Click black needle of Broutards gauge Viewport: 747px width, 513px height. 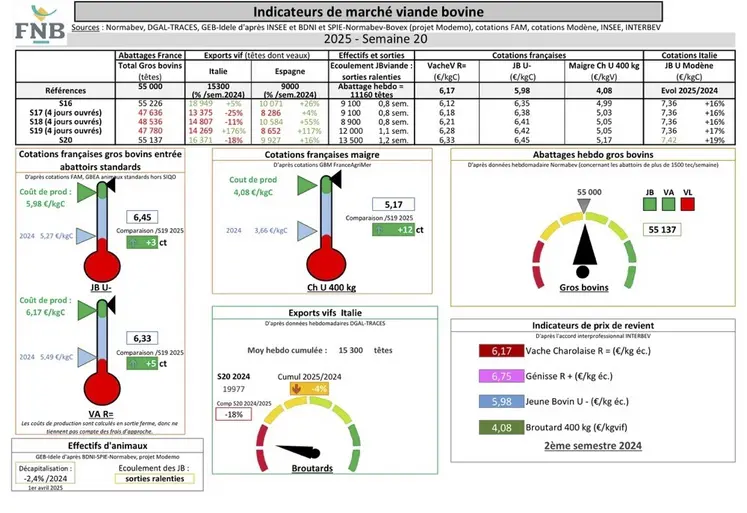tap(299, 451)
